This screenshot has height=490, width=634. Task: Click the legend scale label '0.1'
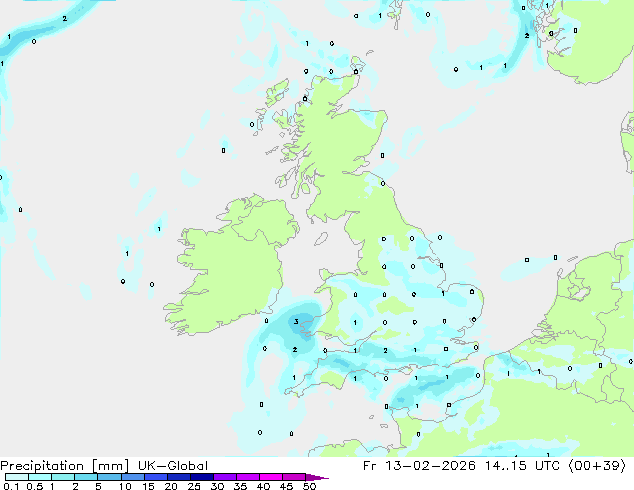(x=11, y=486)
